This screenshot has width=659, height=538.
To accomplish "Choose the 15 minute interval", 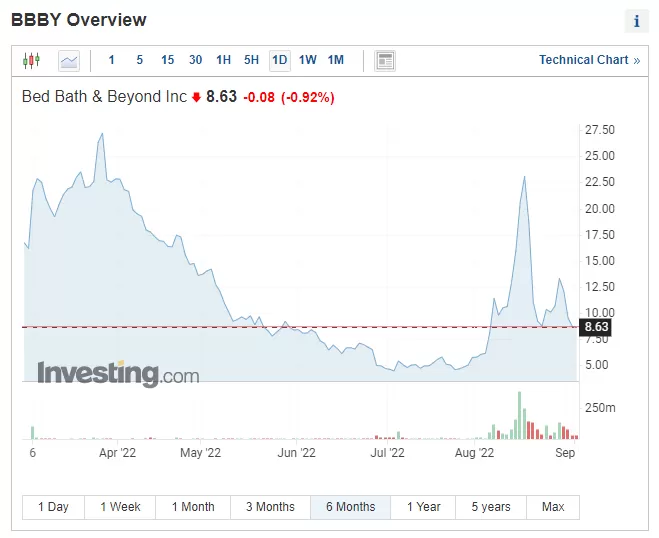I will tap(167, 60).
